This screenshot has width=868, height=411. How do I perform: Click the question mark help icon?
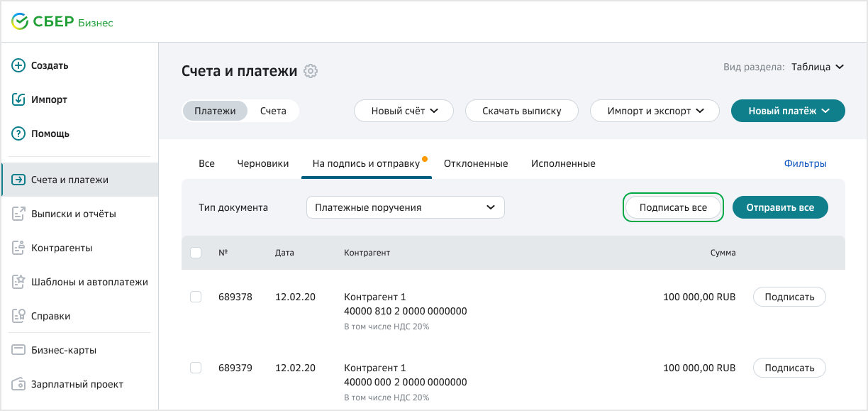point(19,133)
